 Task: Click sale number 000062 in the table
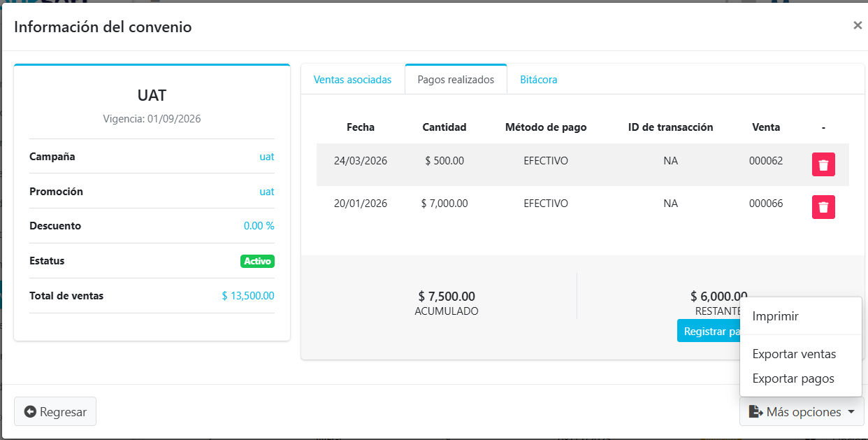765,161
